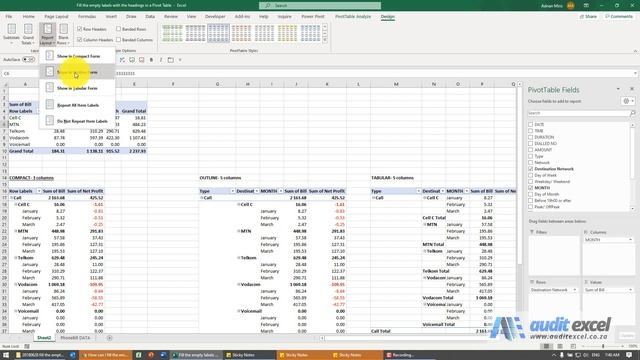Click the folder icon in quick toolbar

pyautogui.click(x=171, y=60)
